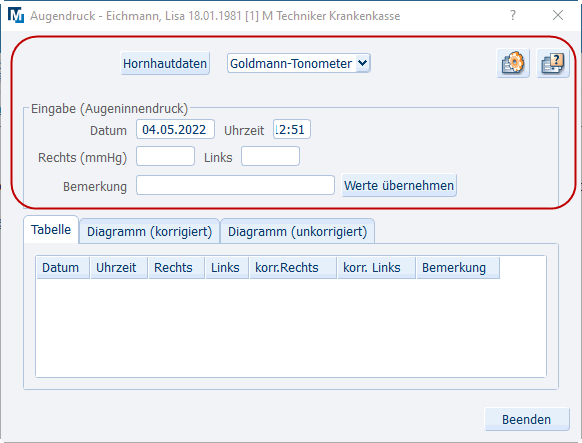Click Beenden to exit the dialog
This screenshot has width=582, height=443.
coord(526,419)
